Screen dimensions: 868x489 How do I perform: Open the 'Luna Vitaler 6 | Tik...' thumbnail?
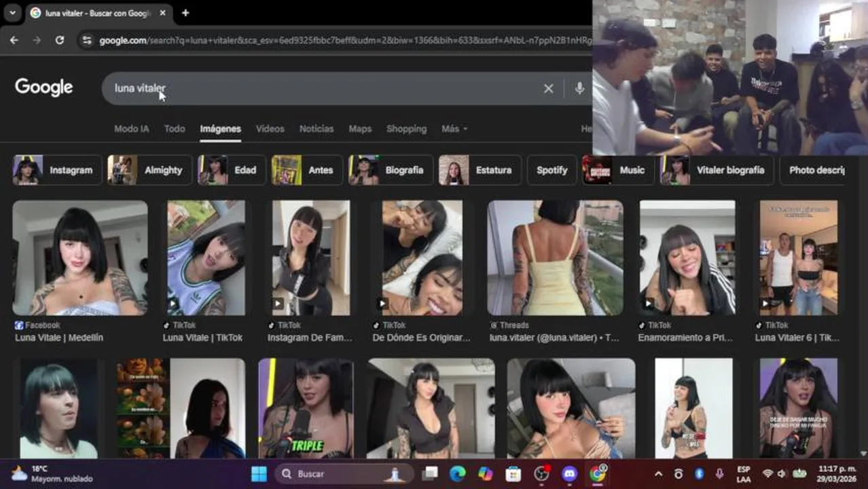[799, 258]
